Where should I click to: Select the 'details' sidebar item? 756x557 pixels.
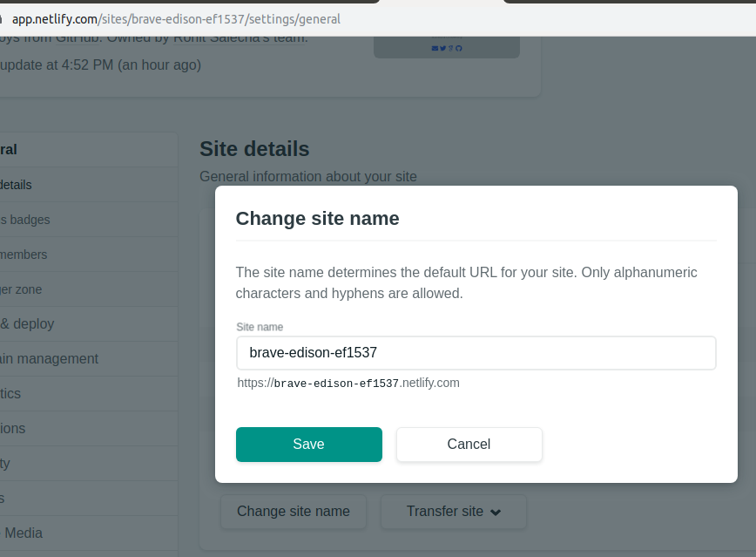(87, 185)
